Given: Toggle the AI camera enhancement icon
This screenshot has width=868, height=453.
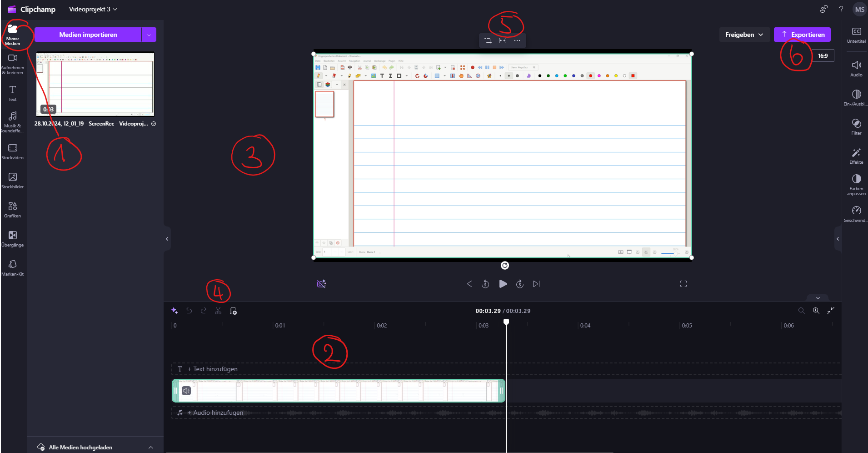Looking at the screenshot, I should click(x=321, y=284).
